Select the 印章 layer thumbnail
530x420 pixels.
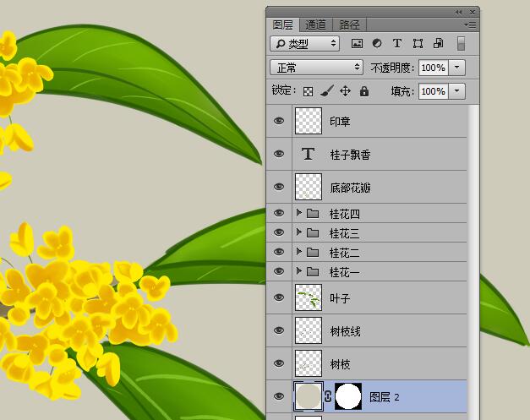[309, 121]
